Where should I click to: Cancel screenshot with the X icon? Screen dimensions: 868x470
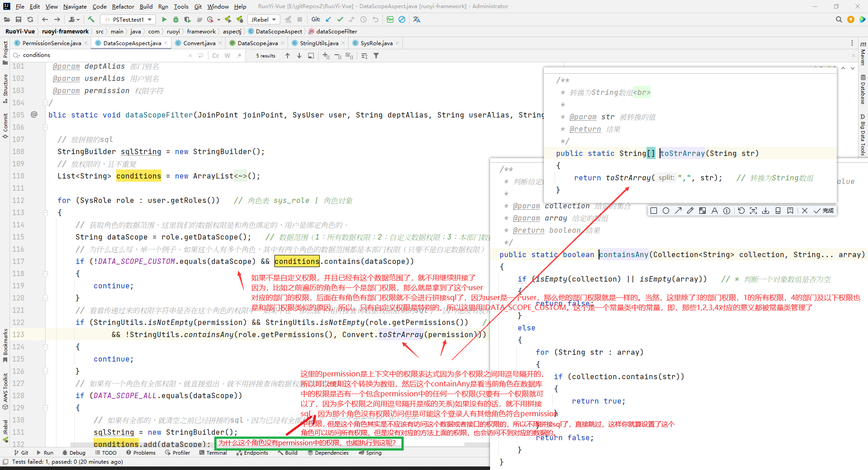click(805, 211)
